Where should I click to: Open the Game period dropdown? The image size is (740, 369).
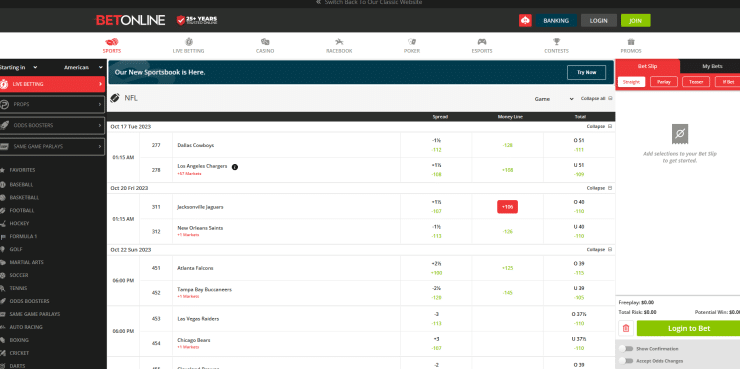[554, 99]
